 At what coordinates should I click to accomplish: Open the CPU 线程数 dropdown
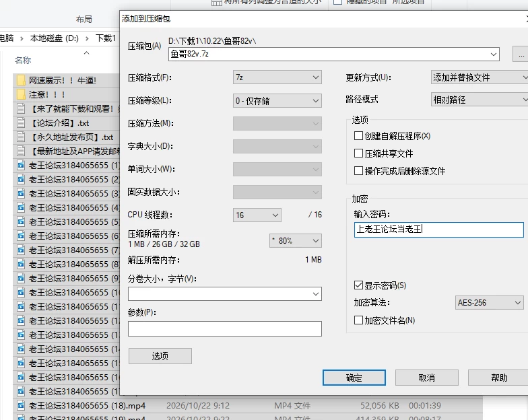[x=257, y=215]
